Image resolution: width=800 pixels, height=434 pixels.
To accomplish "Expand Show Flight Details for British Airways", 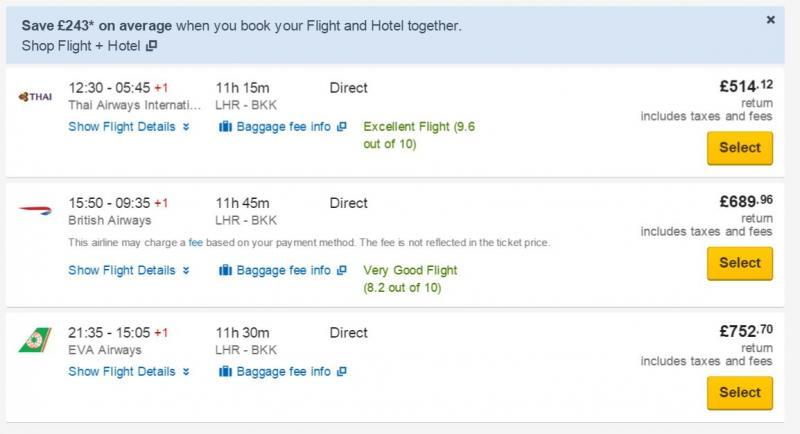I will (x=128, y=270).
